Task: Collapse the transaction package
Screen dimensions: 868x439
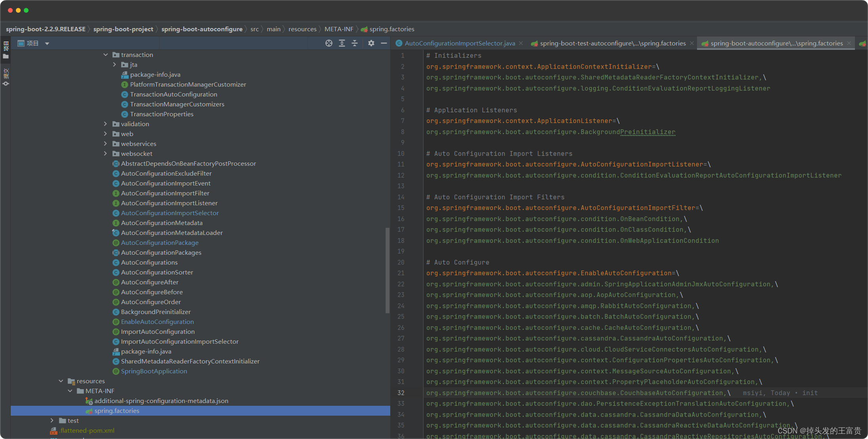Action: (x=106, y=55)
